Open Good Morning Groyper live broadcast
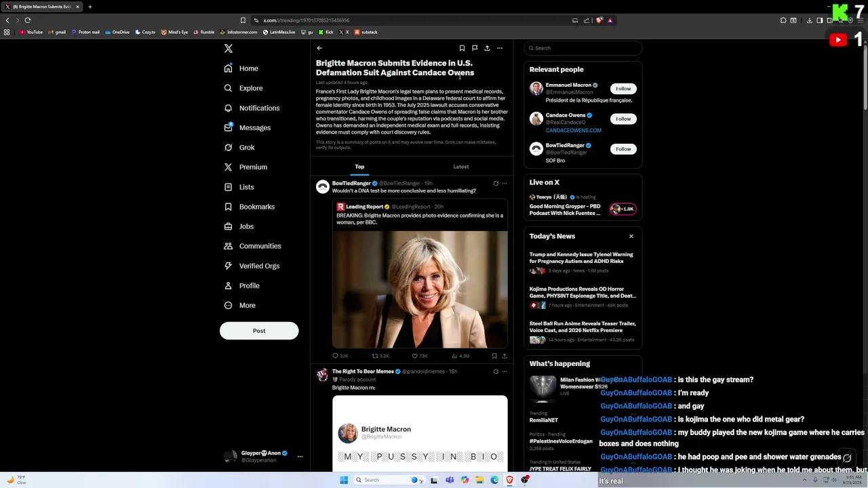The image size is (868, 488). (x=583, y=205)
